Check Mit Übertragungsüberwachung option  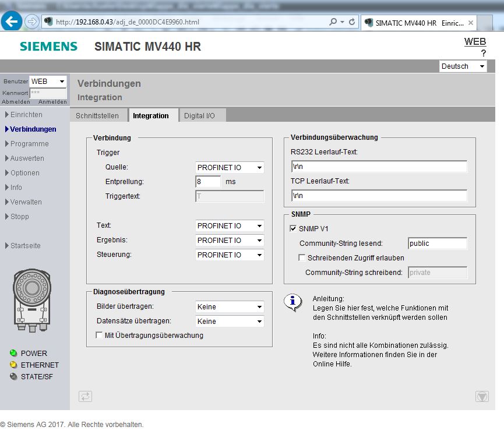coord(100,336)
